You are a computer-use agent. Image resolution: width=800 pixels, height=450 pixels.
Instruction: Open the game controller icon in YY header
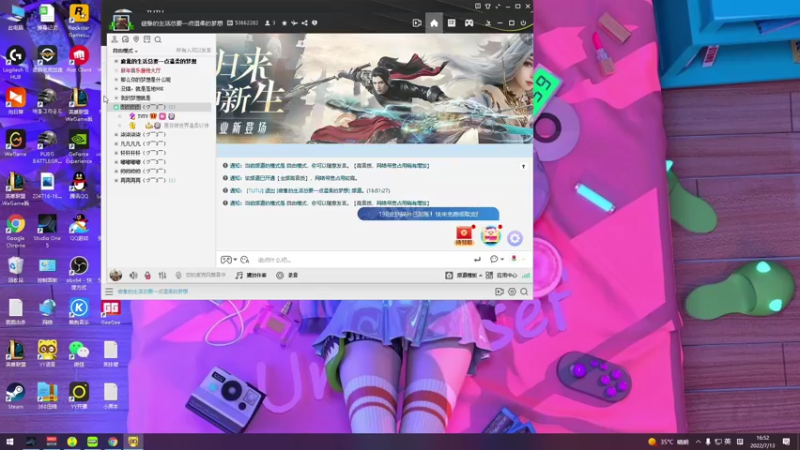click(469, 23)
